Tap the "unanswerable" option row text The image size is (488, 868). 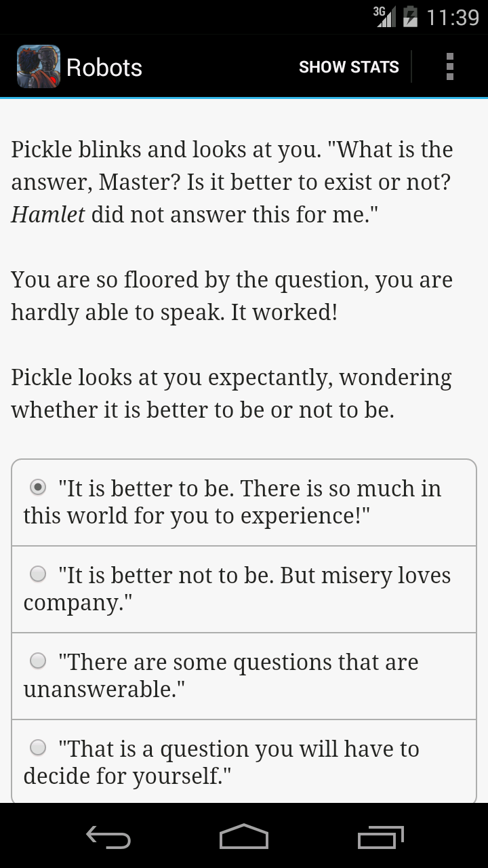(221, 675)
